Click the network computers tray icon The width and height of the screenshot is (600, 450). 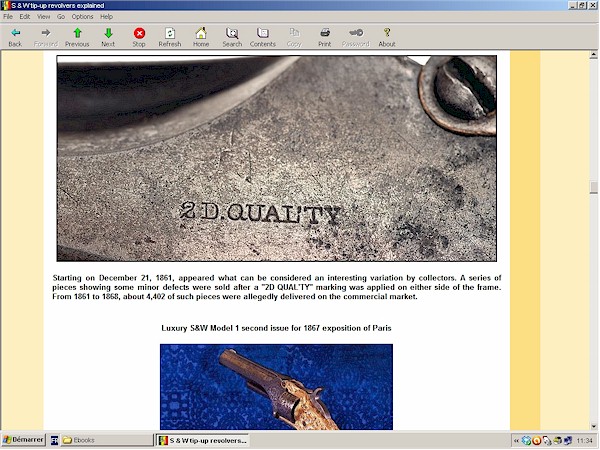click(x=568, y=441)
